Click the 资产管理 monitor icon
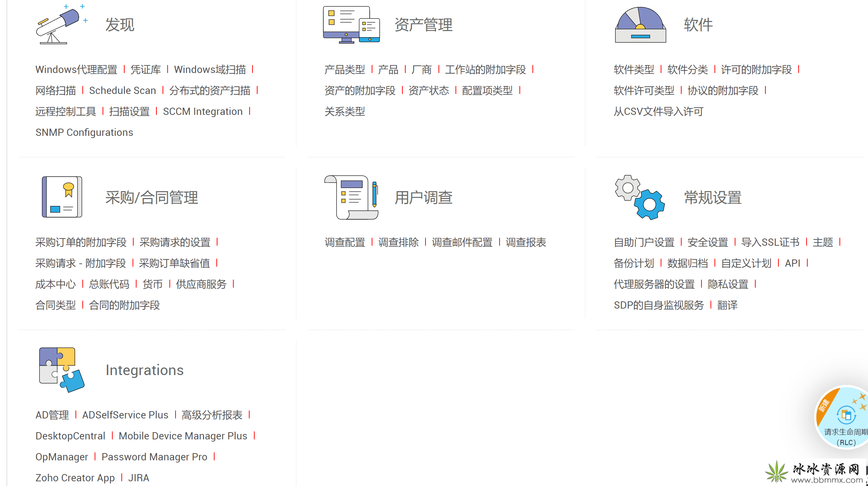The width and height of the screenshot is (868, 486). pyautogui.click(x=351, y=25)
